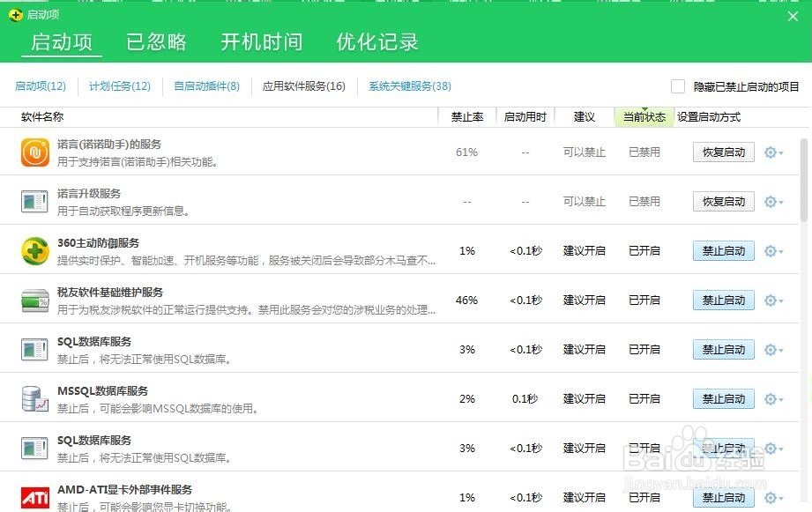Image resolution: width=812 pixels, height=512 pixels.
Task: Switch to 启动项 main tab
Action: coord(62,42)
